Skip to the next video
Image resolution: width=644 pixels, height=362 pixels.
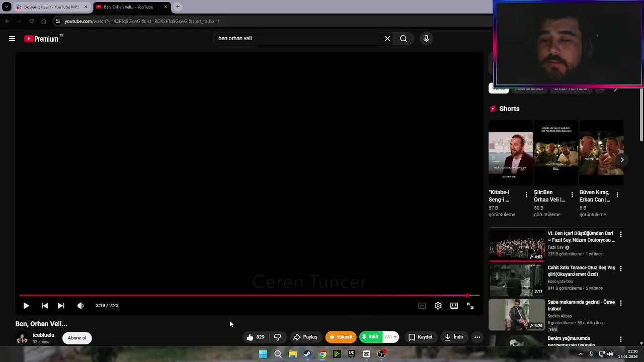click(x=61, y=306)
